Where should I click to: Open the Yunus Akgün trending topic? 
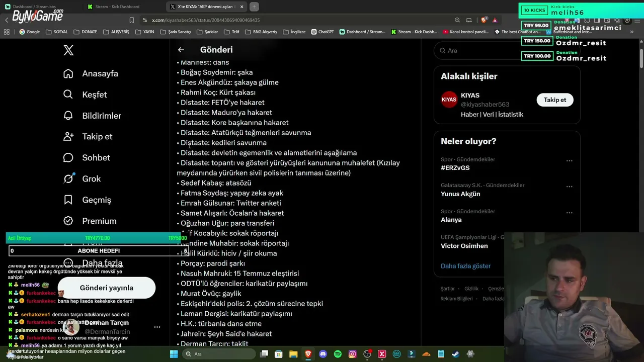(460, 194)
